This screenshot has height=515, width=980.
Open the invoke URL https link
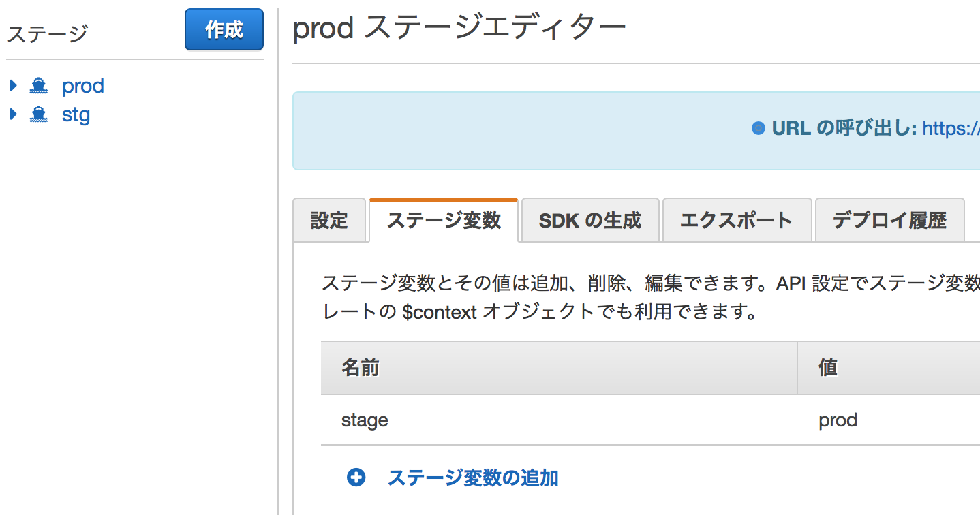pyautogui.click(x=951, y=128)
